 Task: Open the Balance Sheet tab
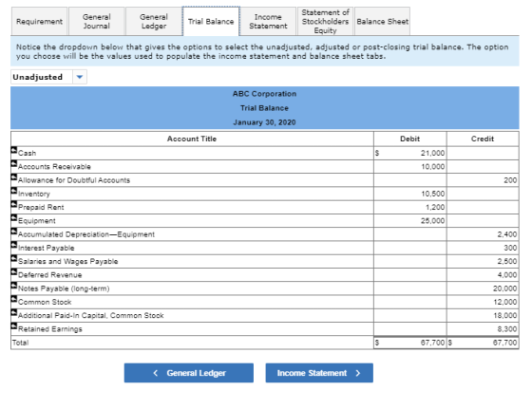(x=382, y=21)
